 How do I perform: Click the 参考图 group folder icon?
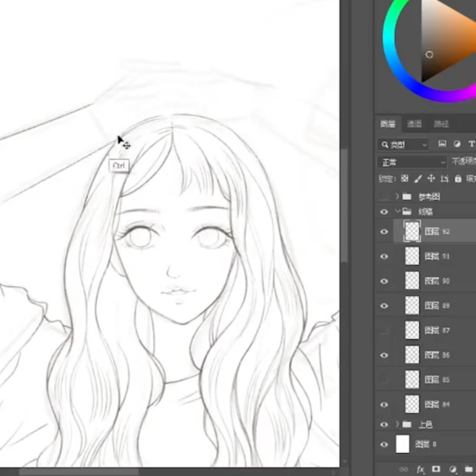pos(407,197)
